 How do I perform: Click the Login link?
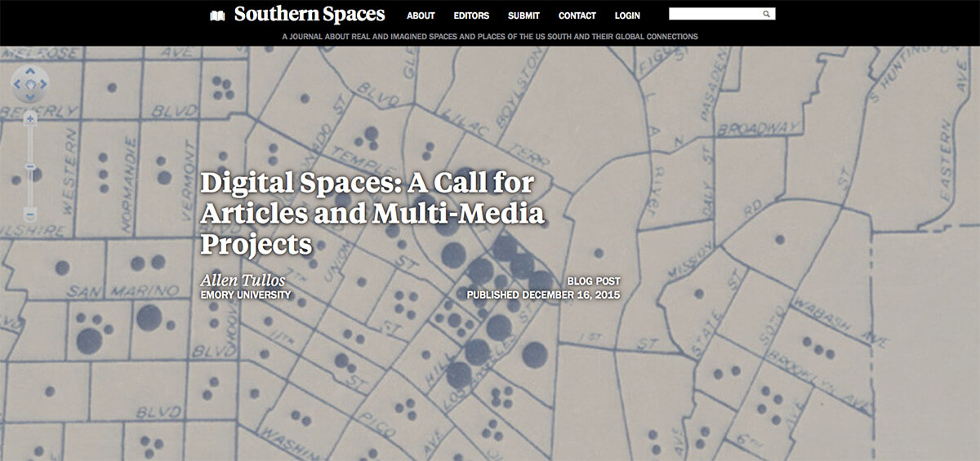click(627, 16)
